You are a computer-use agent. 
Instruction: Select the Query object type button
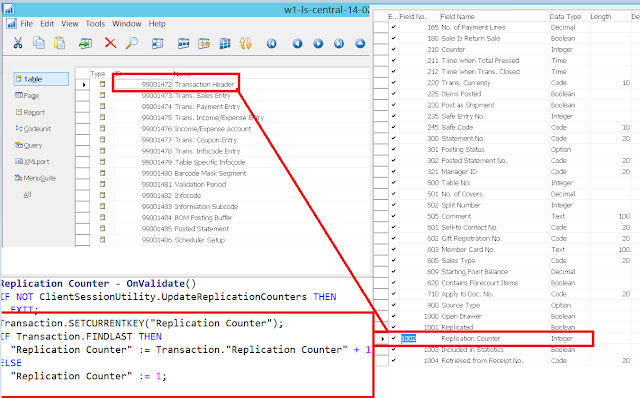point(28,145)
